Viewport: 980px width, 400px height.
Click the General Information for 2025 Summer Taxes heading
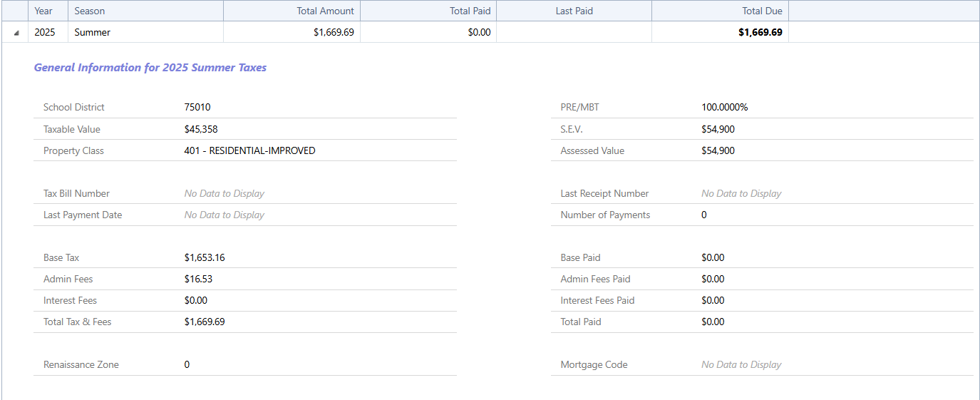click(x=150, y=68)
